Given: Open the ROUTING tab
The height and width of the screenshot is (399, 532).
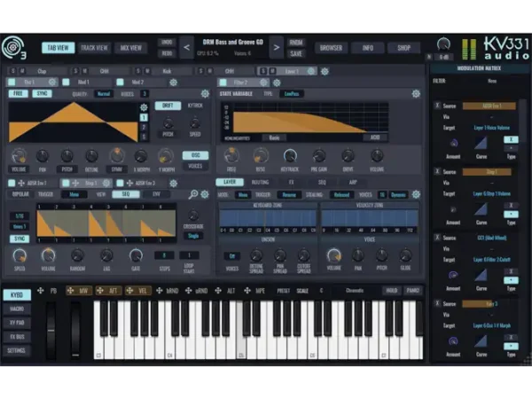Looking at the screenshot, I should pyautogui.click(x=260, y=183).
